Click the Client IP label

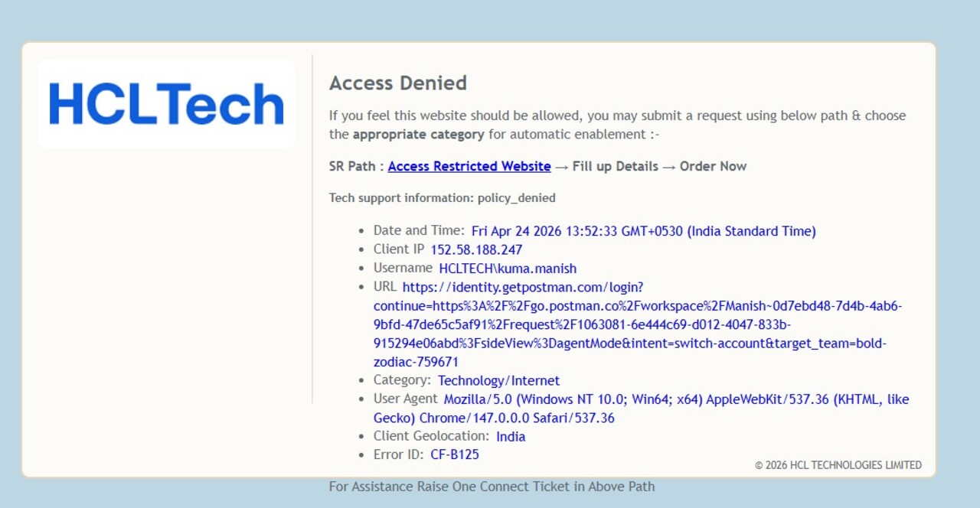[398, 249]
